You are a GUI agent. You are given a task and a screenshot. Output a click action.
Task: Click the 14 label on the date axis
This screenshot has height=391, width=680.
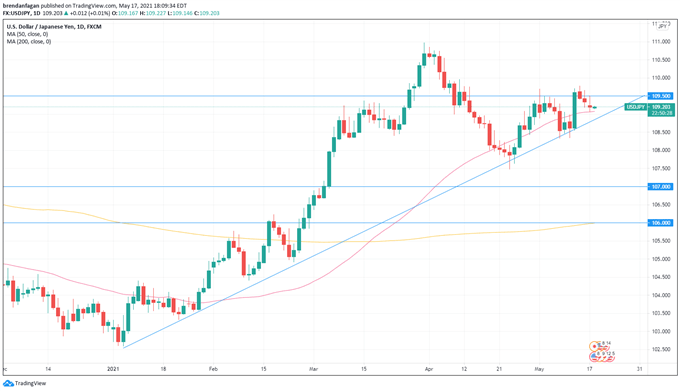pyautogui.click(x=48, y=369)
